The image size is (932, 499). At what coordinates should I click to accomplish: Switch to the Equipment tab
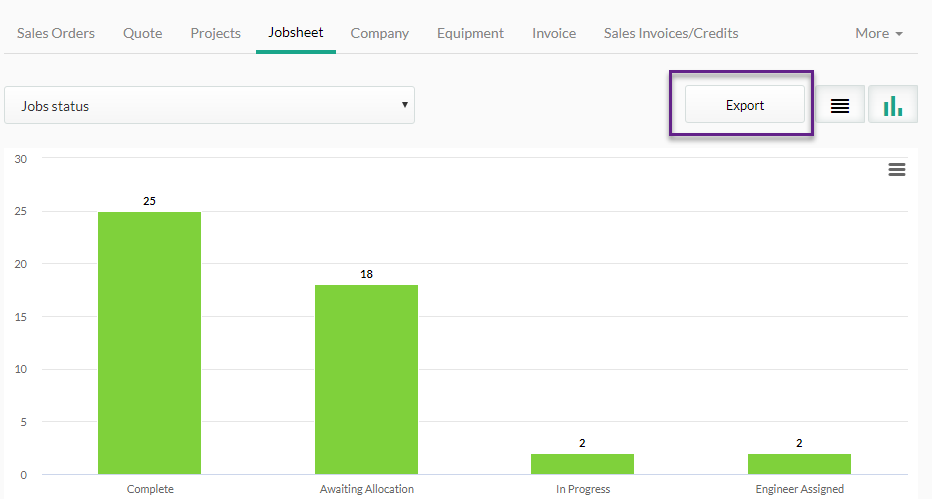tap(470, 33)
